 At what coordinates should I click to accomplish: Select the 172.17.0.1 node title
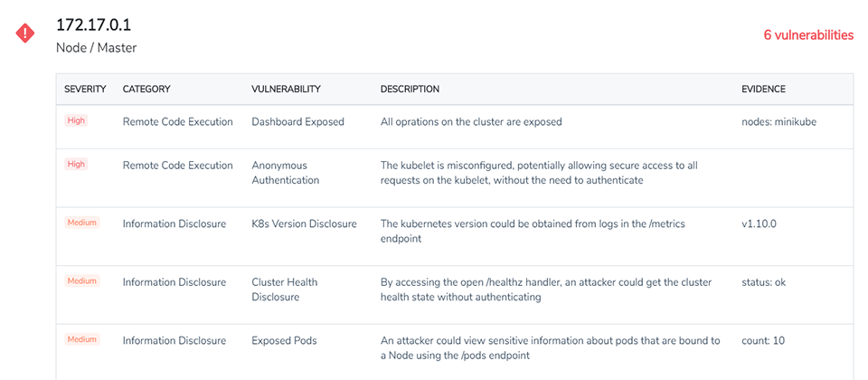coord(93,25)
